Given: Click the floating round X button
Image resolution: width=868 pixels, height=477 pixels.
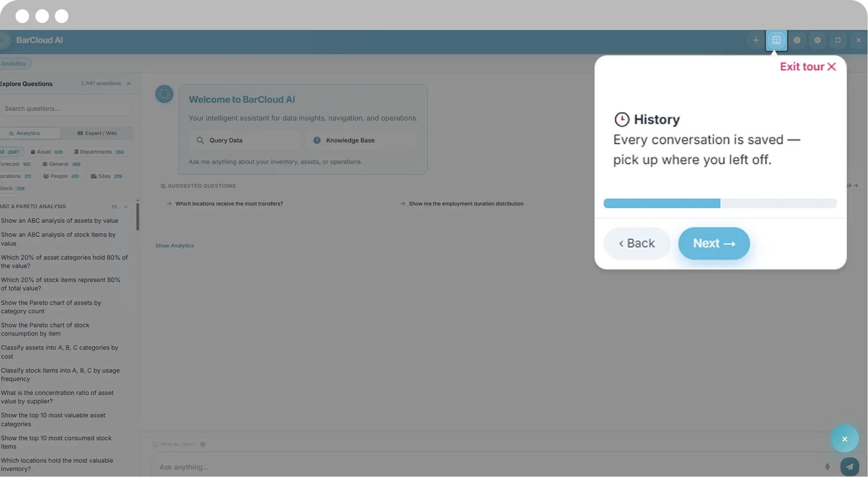Looking at the screenshot, I should tap(844, 439).
